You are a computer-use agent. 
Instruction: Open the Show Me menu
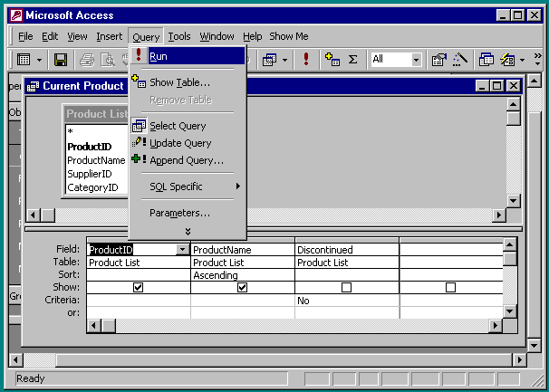click(289, 36)
